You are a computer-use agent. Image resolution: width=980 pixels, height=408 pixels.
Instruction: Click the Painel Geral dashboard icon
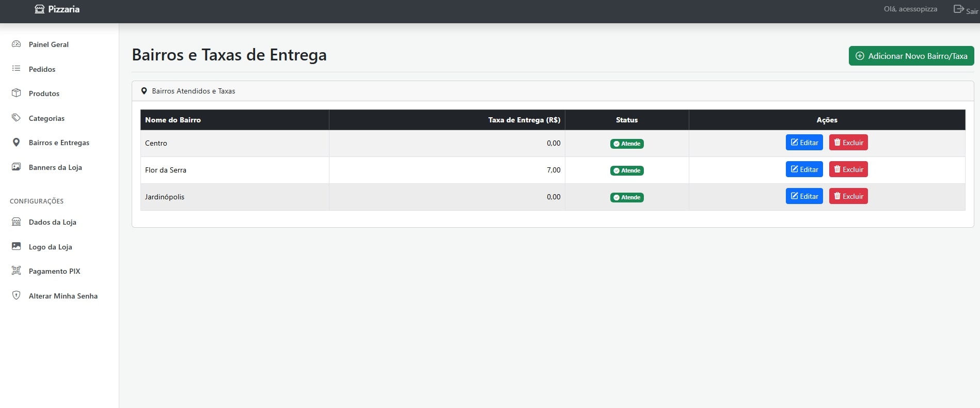(x=17, y=44)
